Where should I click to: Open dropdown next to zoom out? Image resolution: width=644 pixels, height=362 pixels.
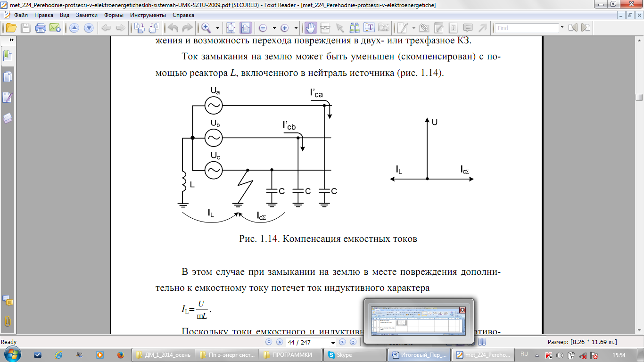(274, 28)
